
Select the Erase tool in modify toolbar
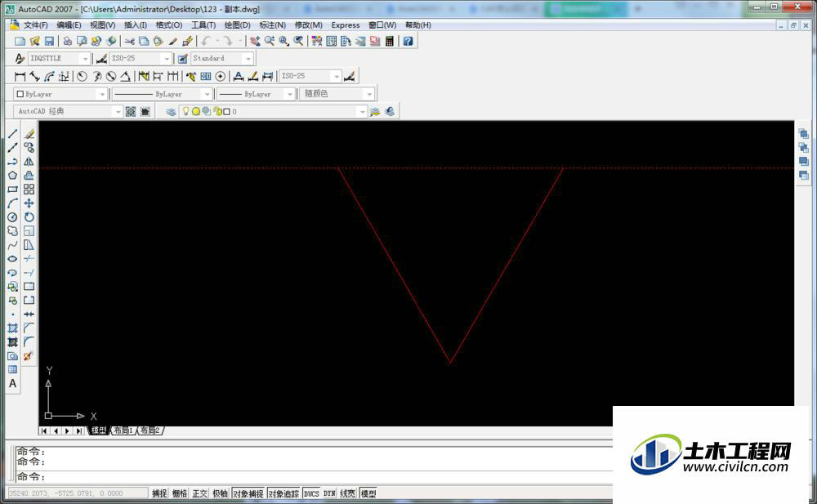click(x=29, y=134)
